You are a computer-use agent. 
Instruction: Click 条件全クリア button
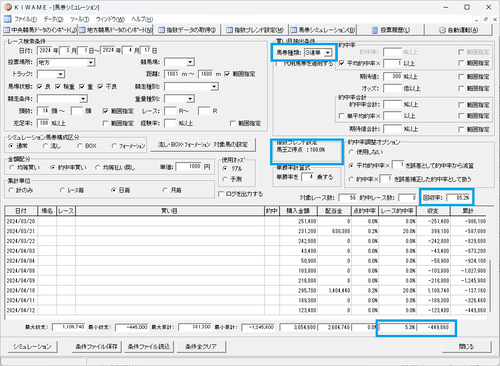click(x=201, y=347)
